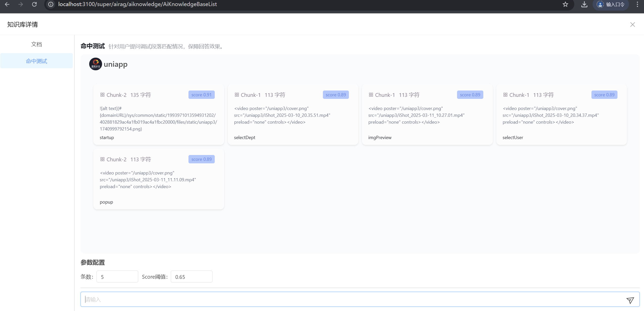Close the knowledge base detail panel
644x311 pixels.
(x=632, y=25)
